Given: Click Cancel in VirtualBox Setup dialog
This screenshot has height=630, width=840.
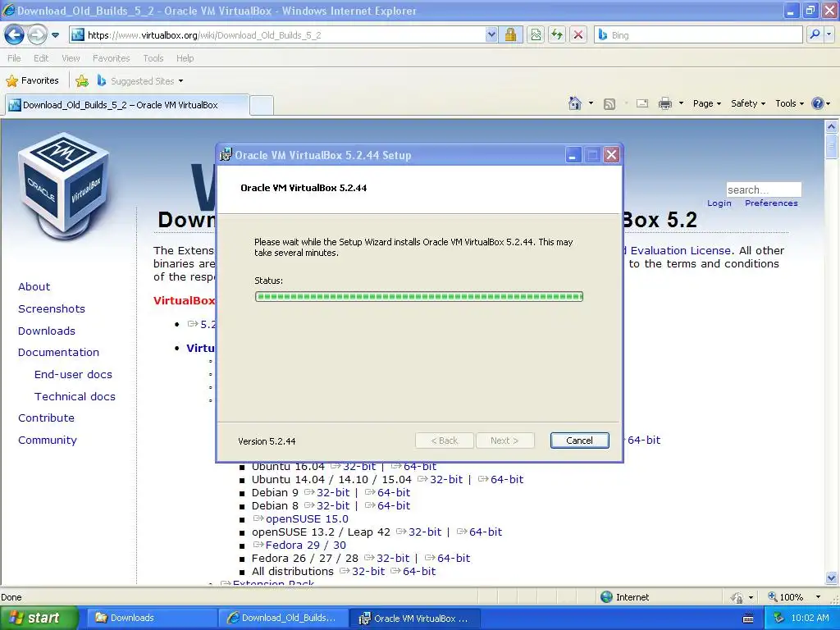Looking at the screenshot, I should 579,441.
